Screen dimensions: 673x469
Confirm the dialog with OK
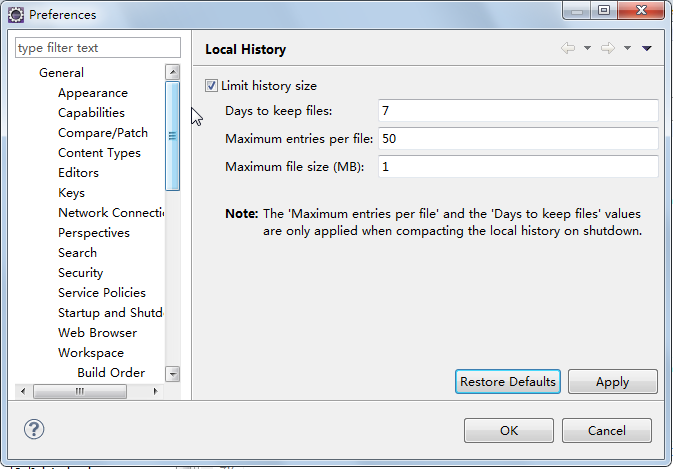pos(508,431)
